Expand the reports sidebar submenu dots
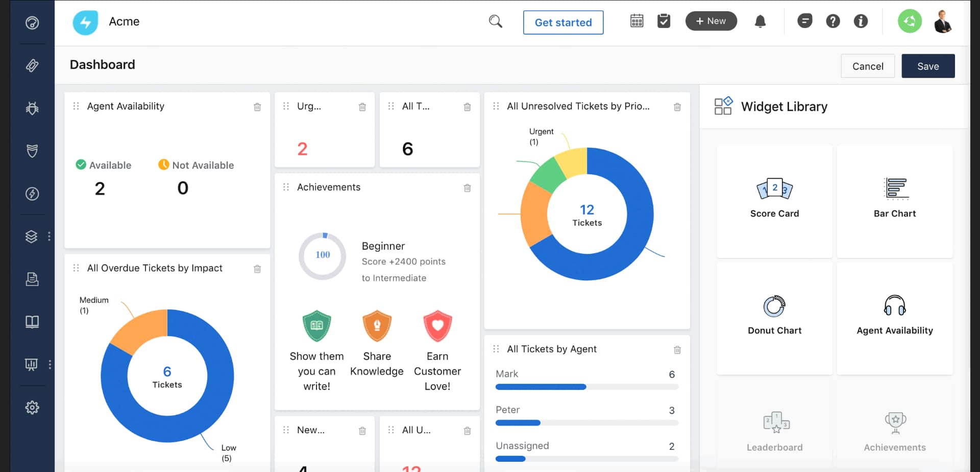This screenshot has width=980, height=472. point(50,364)
